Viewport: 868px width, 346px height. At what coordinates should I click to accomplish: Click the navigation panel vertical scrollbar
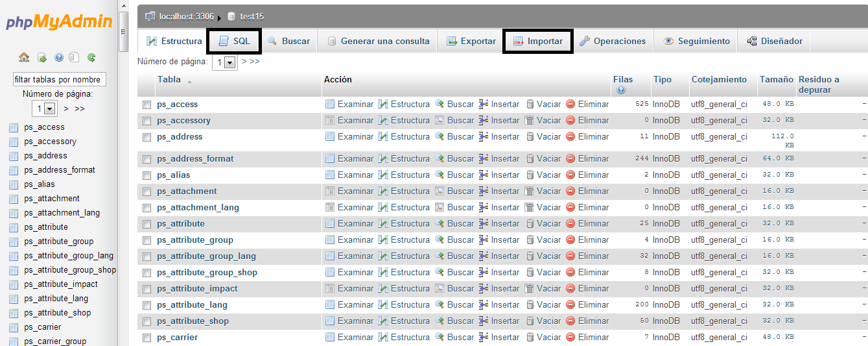point(124,173)
